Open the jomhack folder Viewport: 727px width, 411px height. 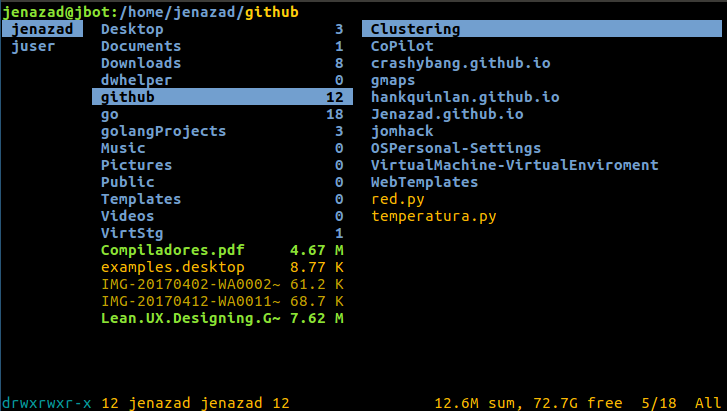click(402, 131)
